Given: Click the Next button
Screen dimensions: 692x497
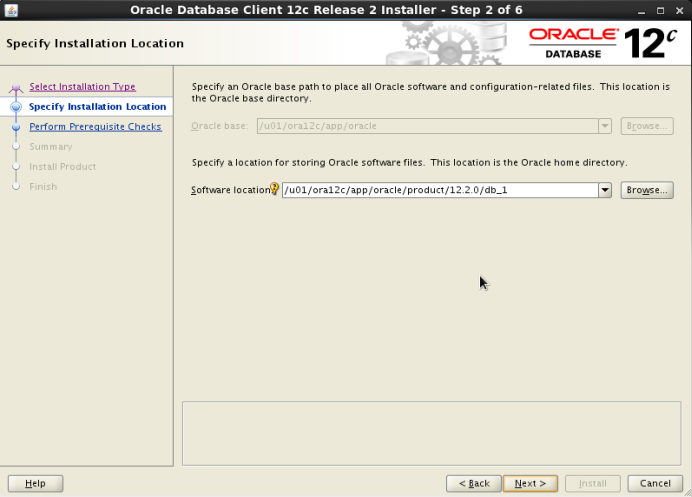Looking at the screenshot, I should click(530, 483).
